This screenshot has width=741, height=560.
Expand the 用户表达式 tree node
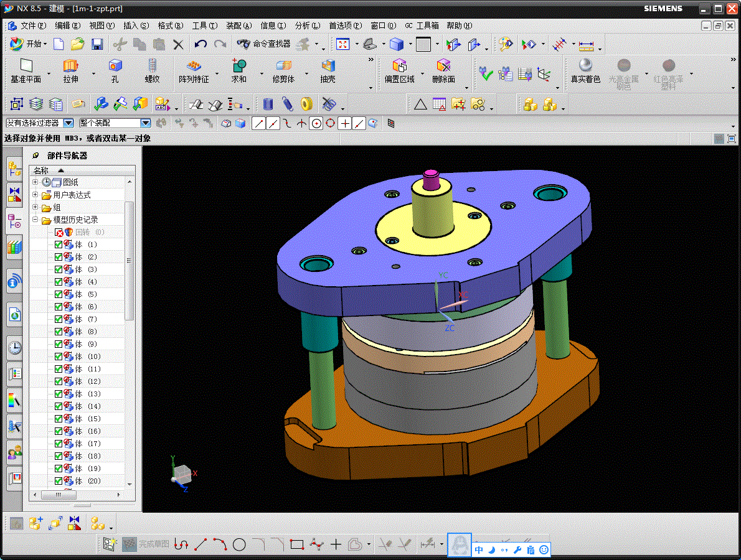(35, 195)
